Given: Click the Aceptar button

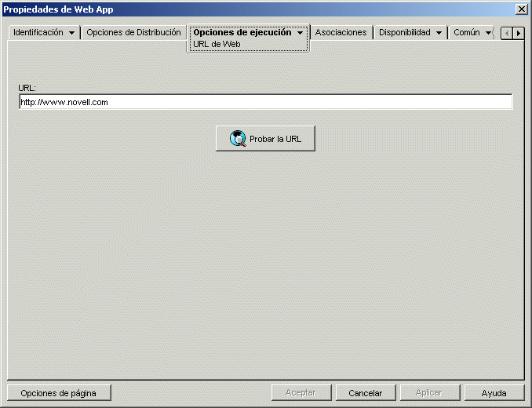Looking at the screenshot, I should tap(301, 393).
